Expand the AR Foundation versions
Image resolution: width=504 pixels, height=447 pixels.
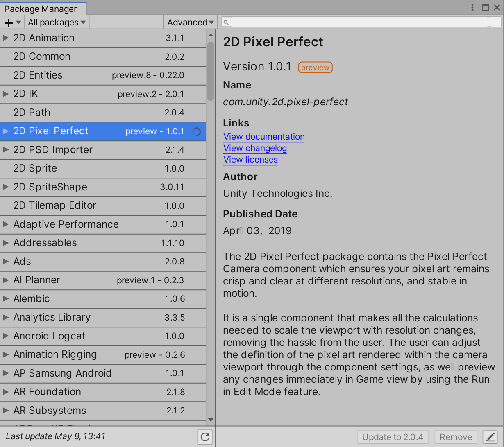pos(6,392)
